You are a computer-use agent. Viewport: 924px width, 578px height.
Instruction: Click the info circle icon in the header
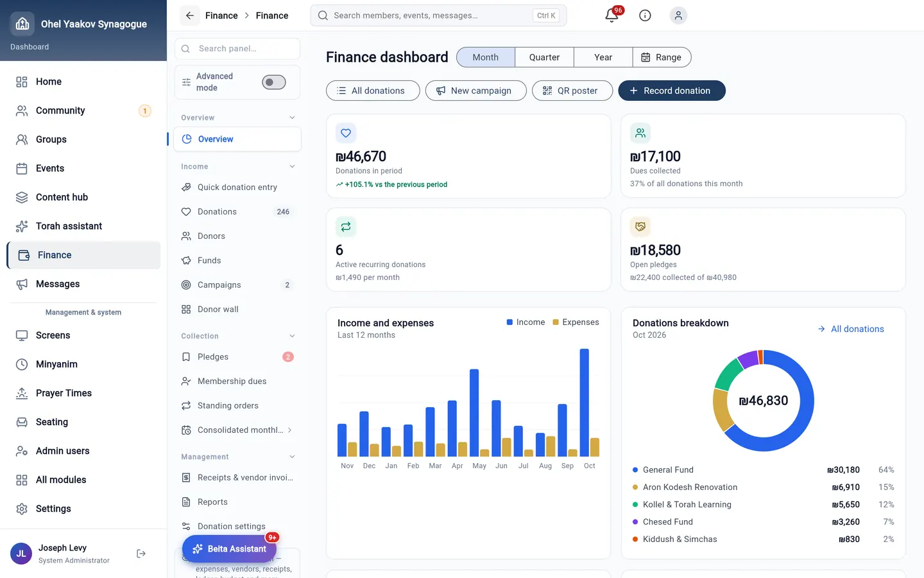[x=645, y=15]
